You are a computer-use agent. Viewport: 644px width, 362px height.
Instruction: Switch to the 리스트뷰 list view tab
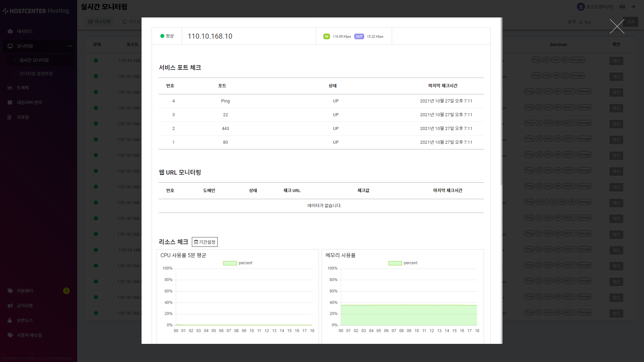(x=99, y=21)
